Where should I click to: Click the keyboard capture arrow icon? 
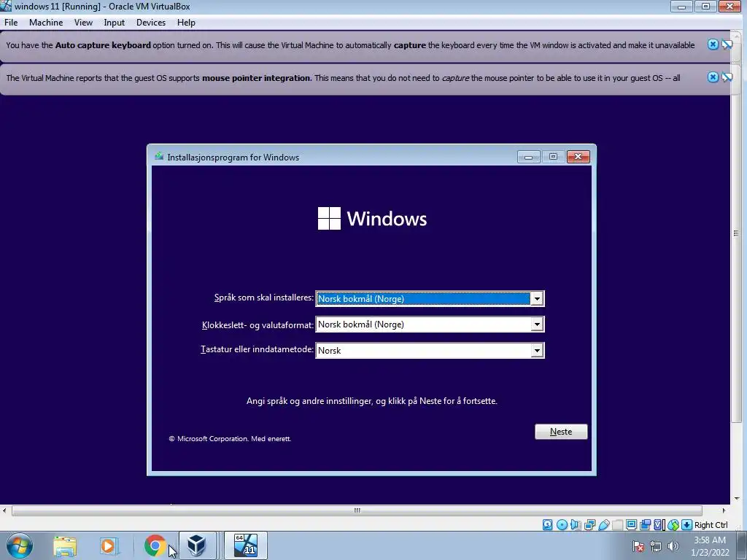[x=686, y=525]
